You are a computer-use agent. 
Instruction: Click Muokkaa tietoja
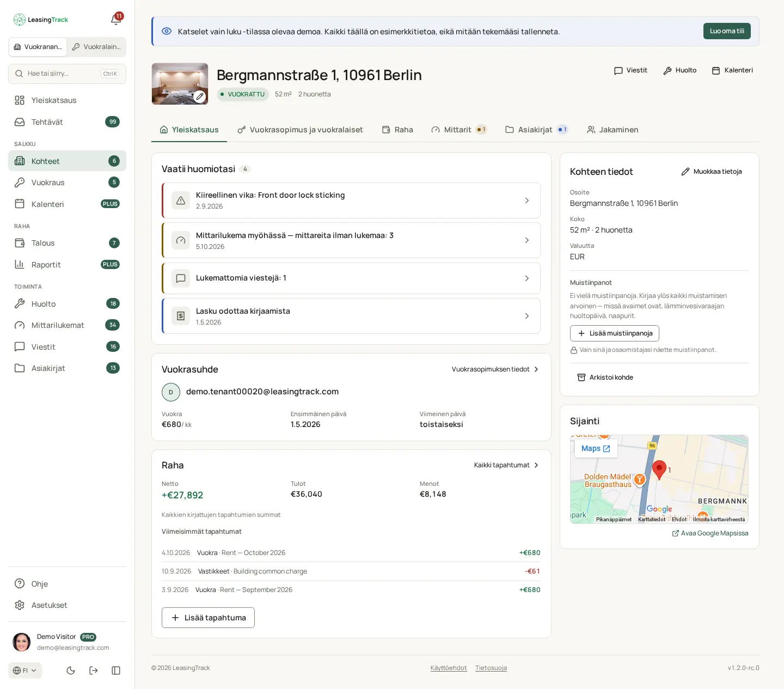pos(712,172)
